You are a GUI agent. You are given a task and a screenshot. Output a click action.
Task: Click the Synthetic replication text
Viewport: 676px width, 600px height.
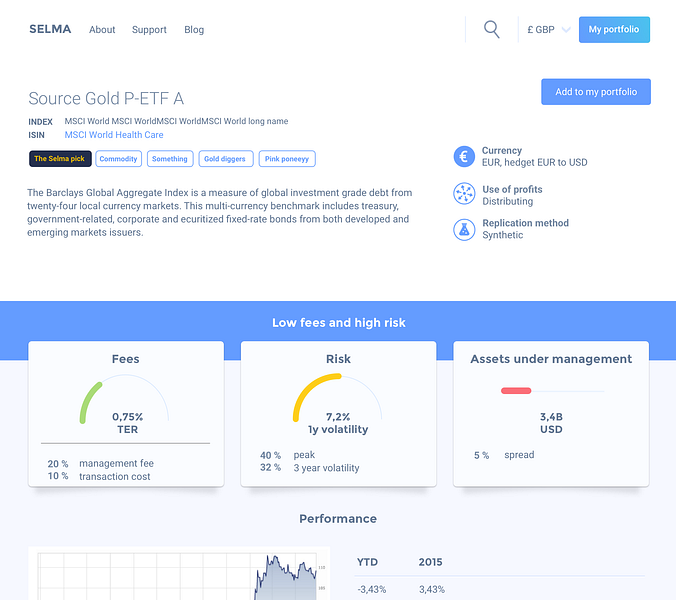(503, 235)
